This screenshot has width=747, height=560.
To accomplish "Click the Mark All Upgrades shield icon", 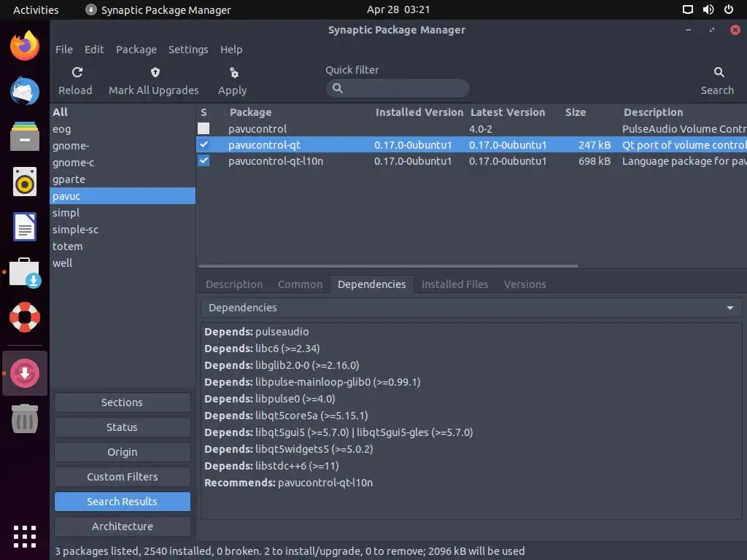I will click(155, 72).
